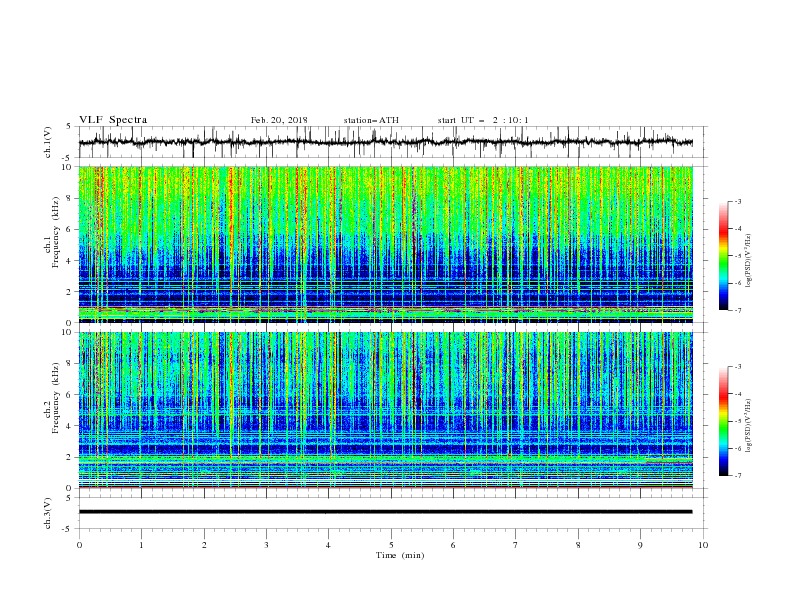The width and height of the screenshot is (792, 612).
Task: Click the flat black trace in ch.3 panel
Action: [385, 512]
